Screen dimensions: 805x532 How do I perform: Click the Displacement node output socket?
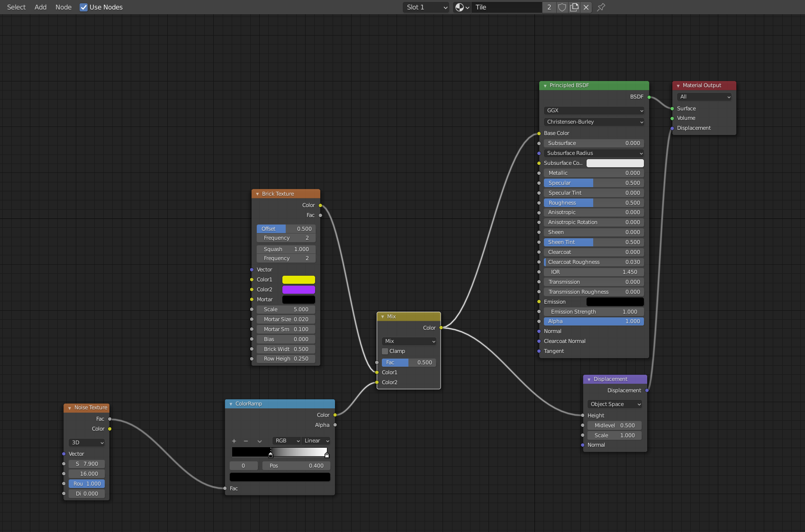[x=647, y=390]
